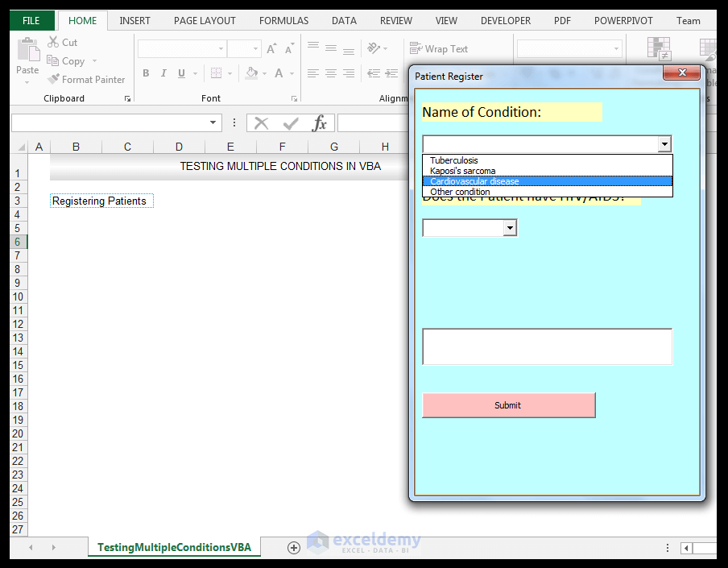Open the Name Box dropdown arrow
The image size is (728, 568).
coord(213,122)
